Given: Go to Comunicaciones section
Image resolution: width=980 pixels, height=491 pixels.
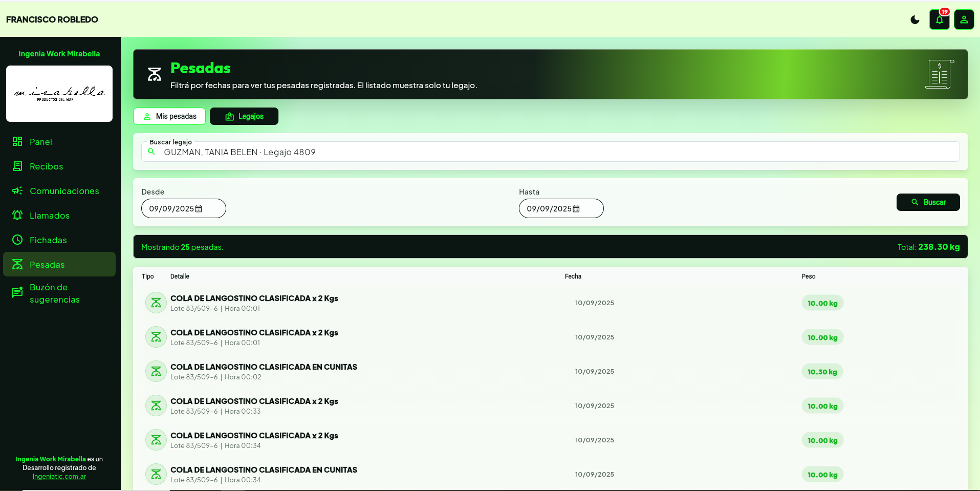Looking at the screenshot, I should tap(59, 191).
